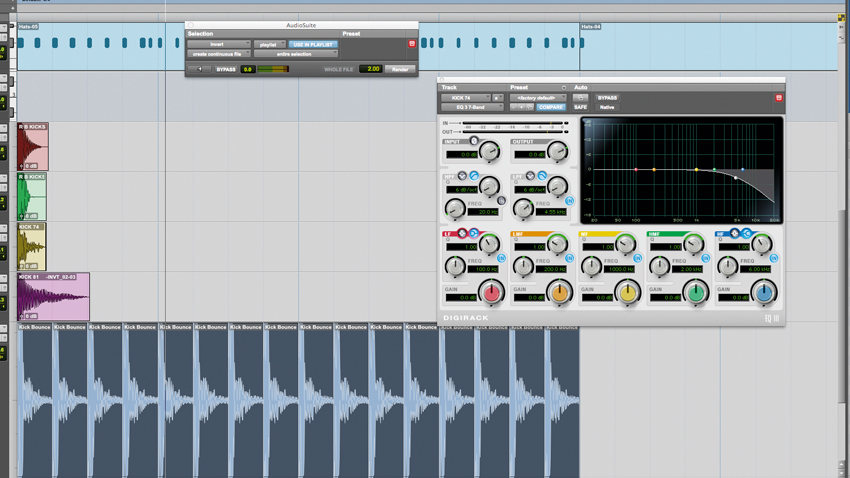Open the playlist selection reference dropdown
This screenshot has width=850, height=478.
point(269,44)
